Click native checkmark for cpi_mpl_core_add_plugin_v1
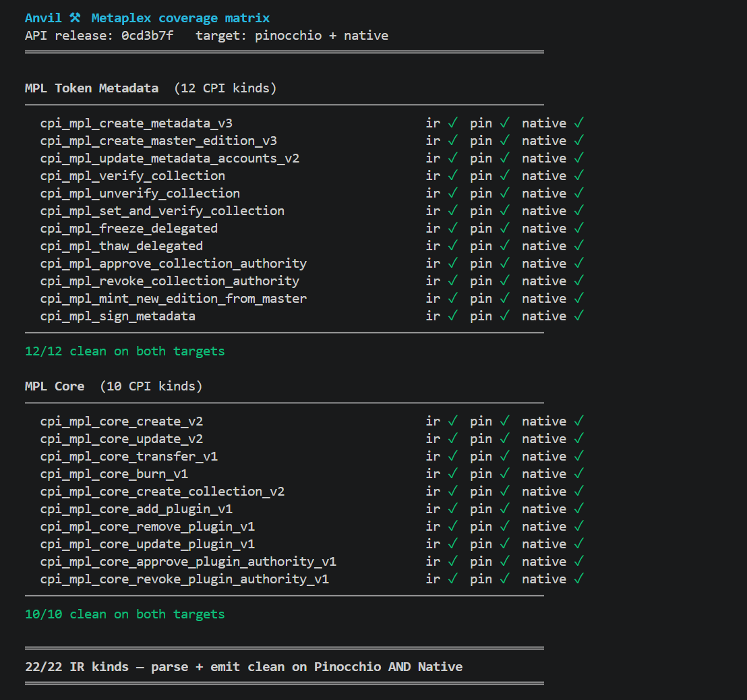This screenshot has width=747, height=700. tap(579, 509)
